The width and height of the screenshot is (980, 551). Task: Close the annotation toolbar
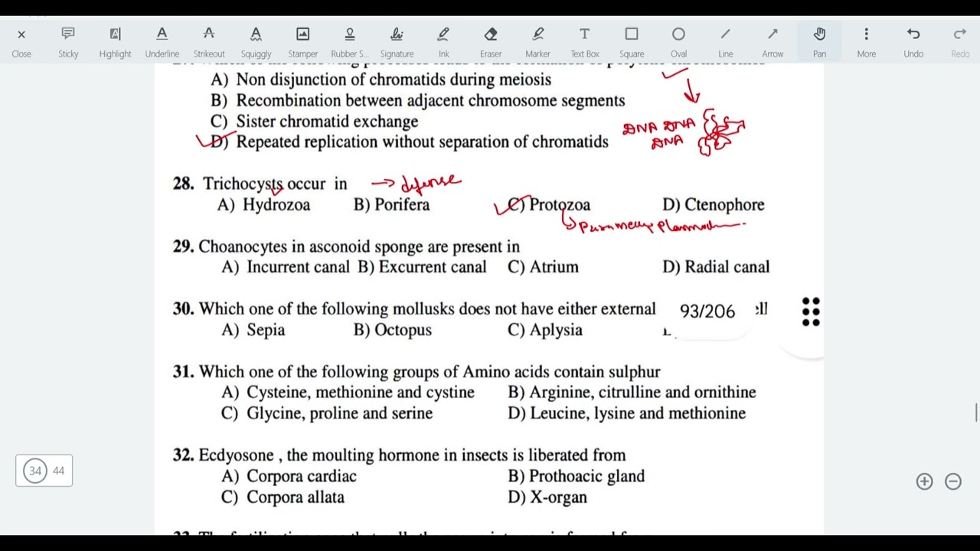pos(21,42)
